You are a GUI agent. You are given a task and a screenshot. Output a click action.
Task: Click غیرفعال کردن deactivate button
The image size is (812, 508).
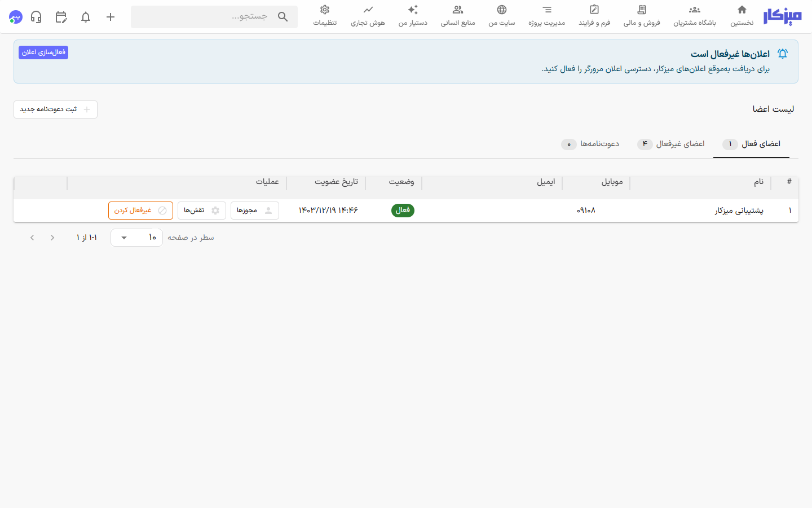[x=140, y=211]
